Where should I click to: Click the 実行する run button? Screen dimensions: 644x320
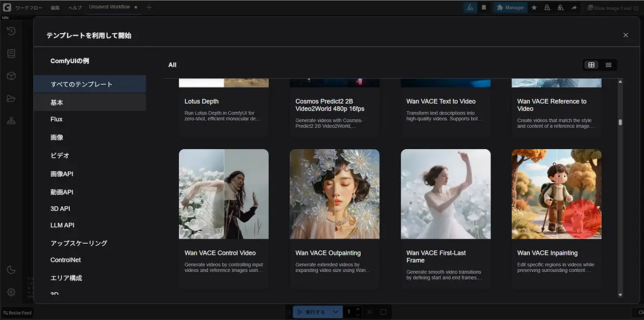(x=311, y=312)
